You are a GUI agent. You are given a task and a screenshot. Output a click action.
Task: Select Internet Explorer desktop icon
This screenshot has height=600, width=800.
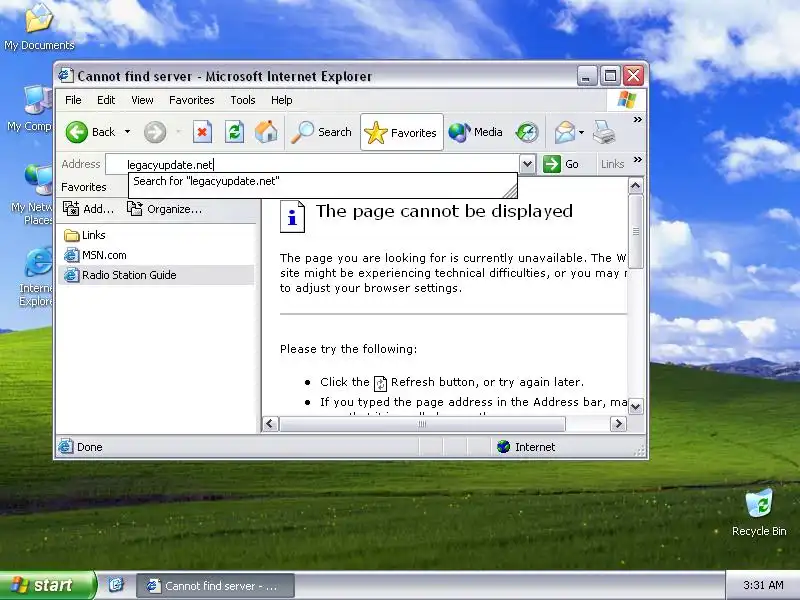coord(36,277)
